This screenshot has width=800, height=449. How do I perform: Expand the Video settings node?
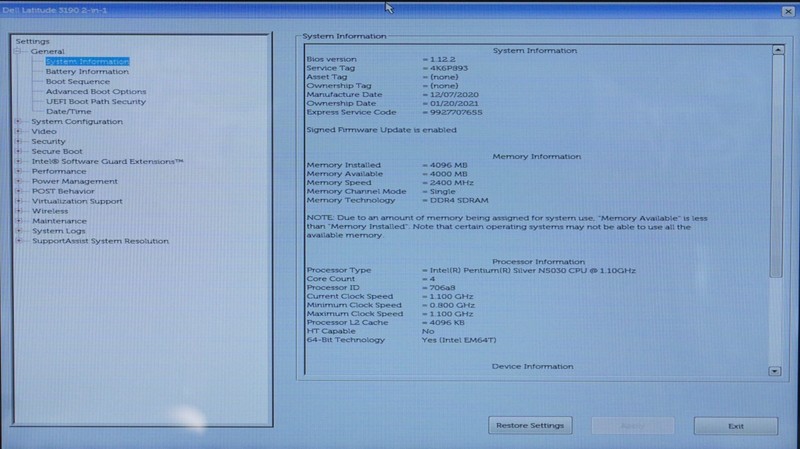[x=18, y=131]
